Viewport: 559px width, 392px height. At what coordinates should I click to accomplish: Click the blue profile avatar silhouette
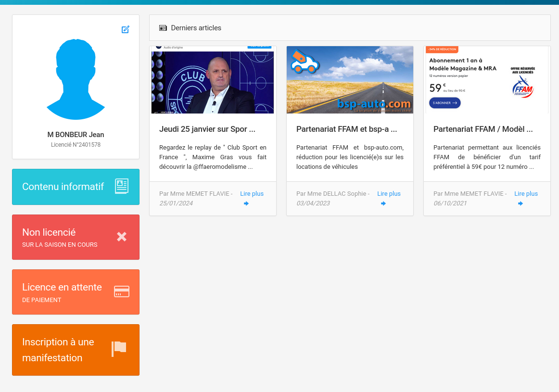point(76,79)
